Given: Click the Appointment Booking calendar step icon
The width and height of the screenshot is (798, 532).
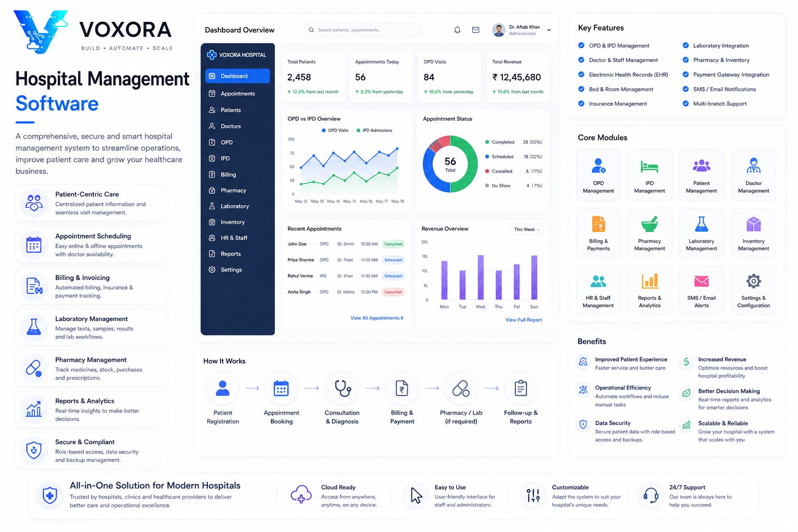Looking at the screenshot, I should tap(281, 388).
